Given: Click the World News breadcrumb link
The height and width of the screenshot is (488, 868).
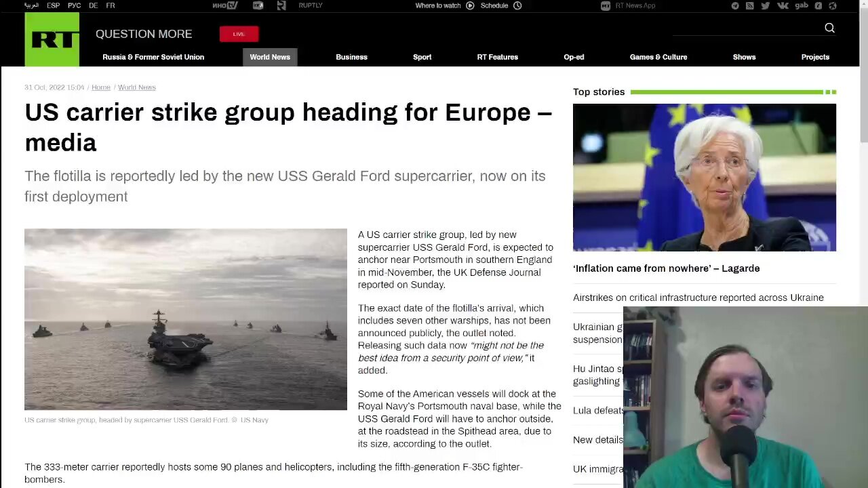Looking at the screenshot, I should tap(137, 87).
